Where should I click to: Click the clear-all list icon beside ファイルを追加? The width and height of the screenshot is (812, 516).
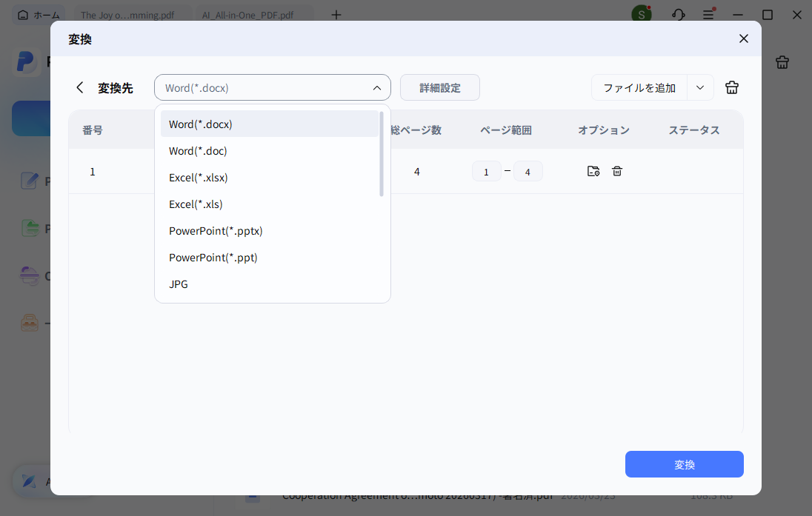pyautogui.click(x=732, y=87)
